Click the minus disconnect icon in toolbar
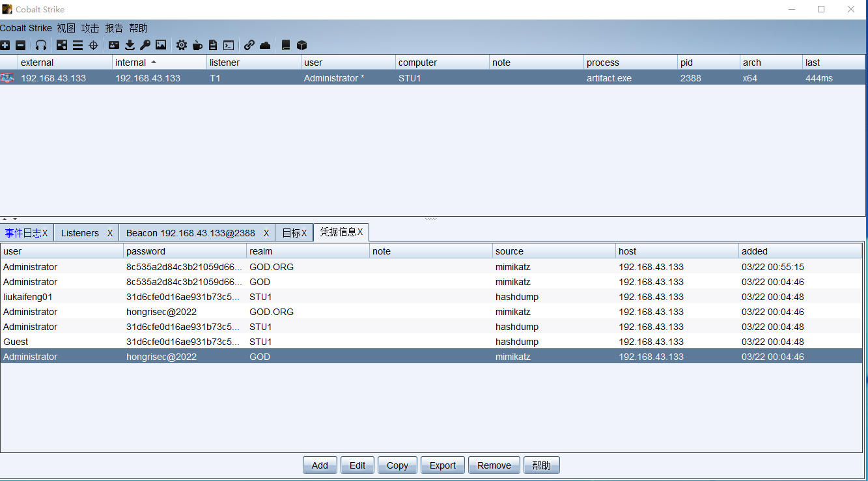Screen dimensions: 868x481 click(20, 45)
